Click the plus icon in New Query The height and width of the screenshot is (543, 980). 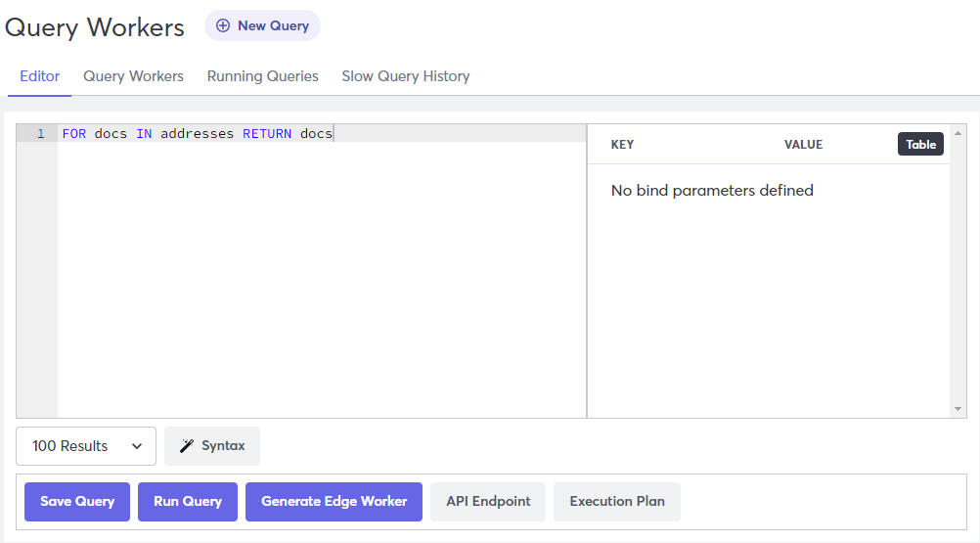pos(222,25)
